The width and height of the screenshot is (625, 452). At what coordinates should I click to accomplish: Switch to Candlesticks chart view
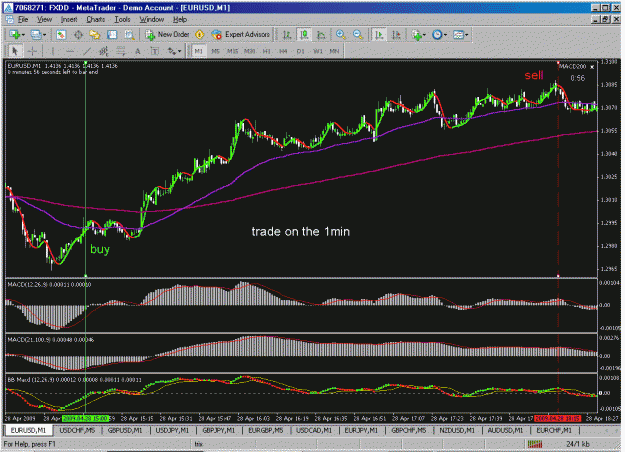tap(304, 35)
